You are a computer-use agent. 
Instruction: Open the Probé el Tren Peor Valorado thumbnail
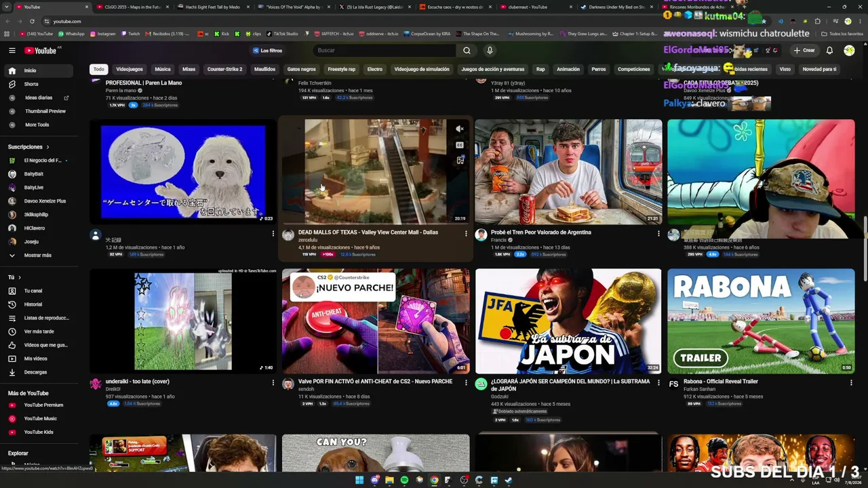click(568, 172)
